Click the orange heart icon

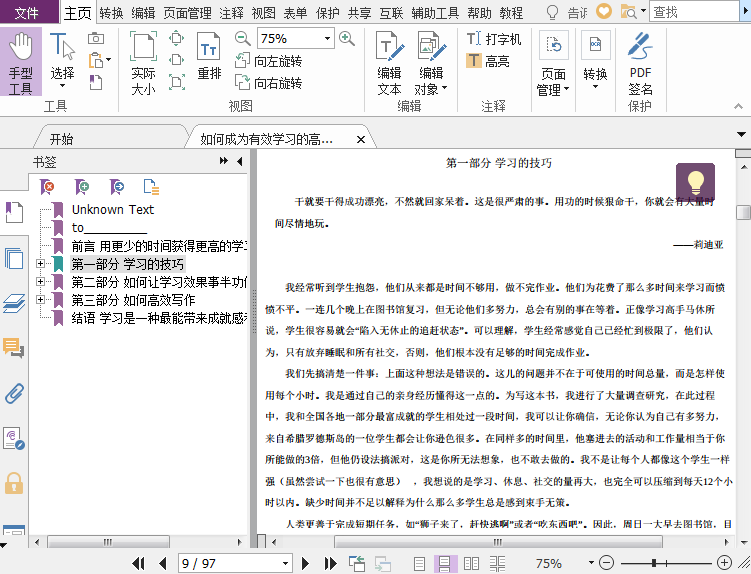(604, 11)
